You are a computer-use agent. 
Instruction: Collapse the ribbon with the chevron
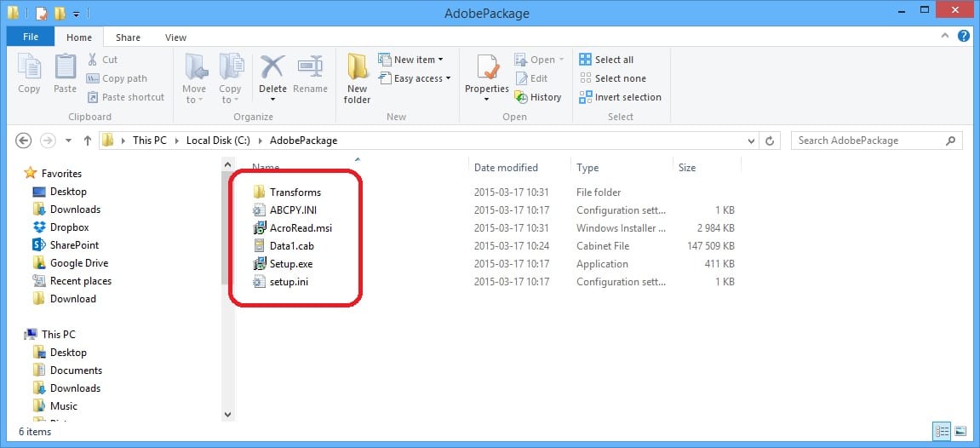[x=945, y=37]
